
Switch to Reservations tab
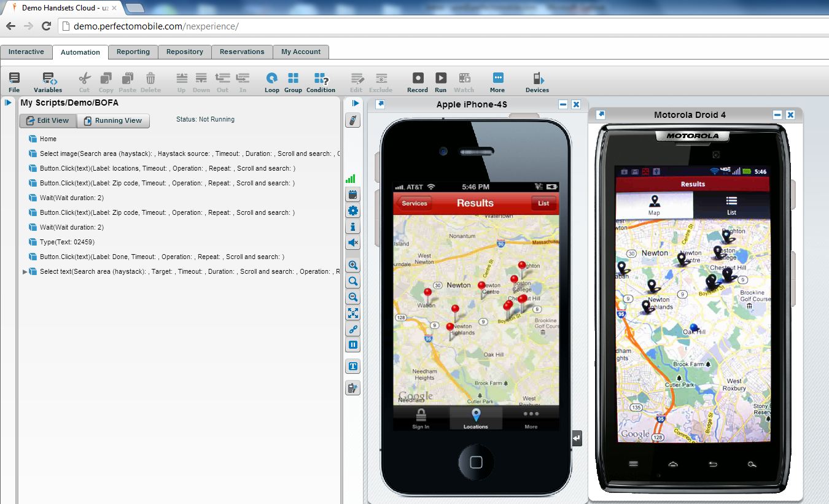(242, 52)
